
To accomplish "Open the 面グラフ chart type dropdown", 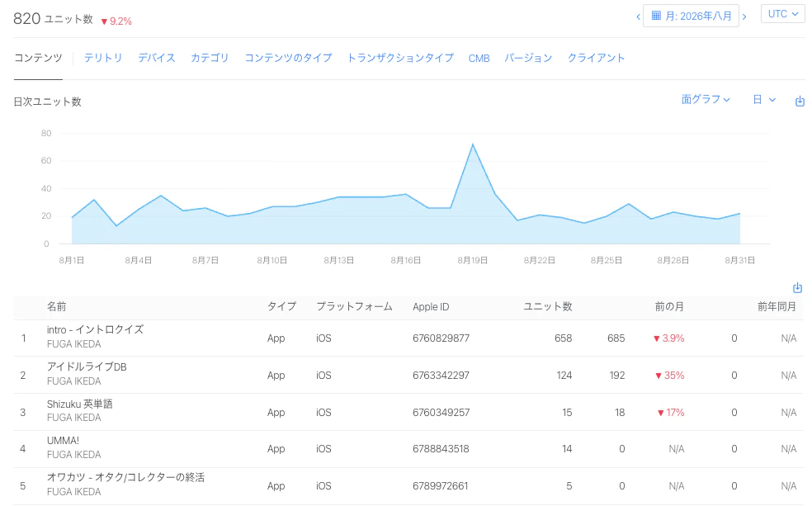I will (x=706, y=99).
